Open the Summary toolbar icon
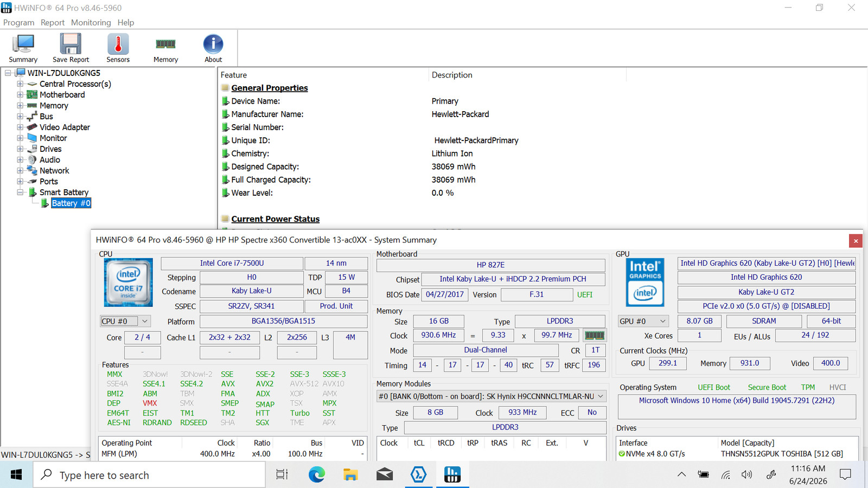The width and height of the screenshot is (868, 488). pos(23,48)
